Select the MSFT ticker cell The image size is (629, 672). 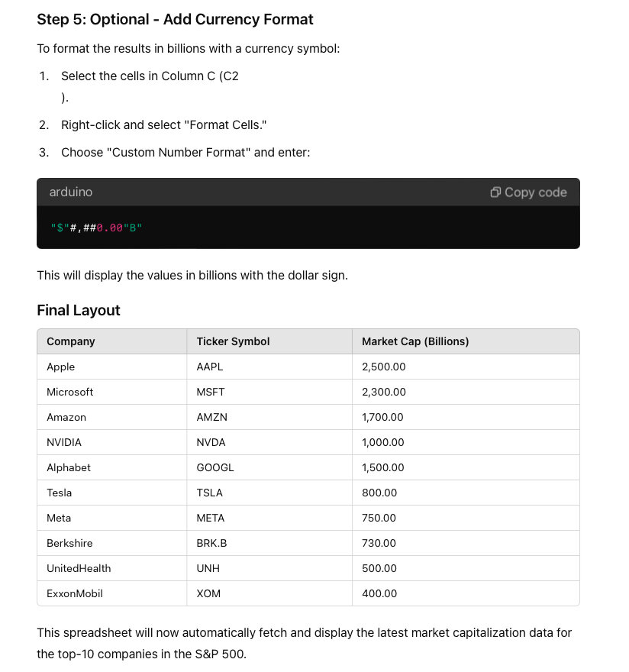211,392
